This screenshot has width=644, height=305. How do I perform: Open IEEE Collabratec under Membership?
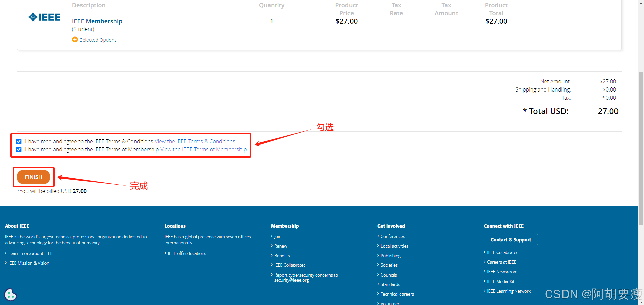point(290,265)
